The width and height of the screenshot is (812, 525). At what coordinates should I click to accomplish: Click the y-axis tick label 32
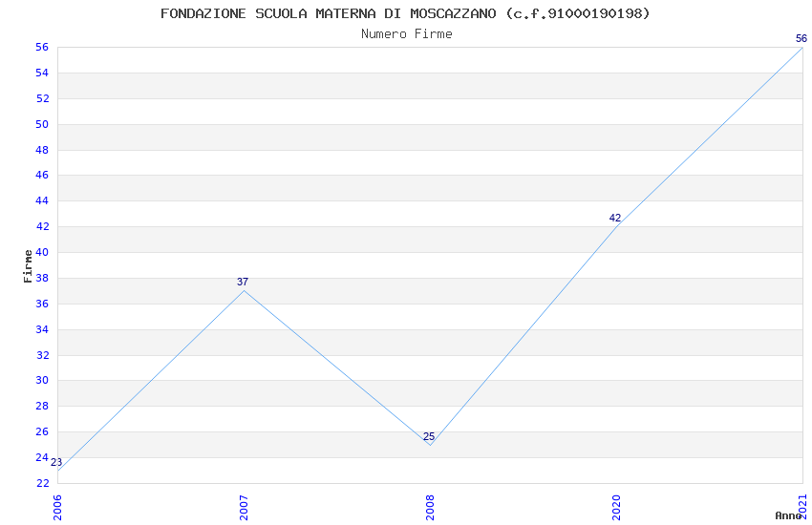pyautogui.click(x=42, y=355)
